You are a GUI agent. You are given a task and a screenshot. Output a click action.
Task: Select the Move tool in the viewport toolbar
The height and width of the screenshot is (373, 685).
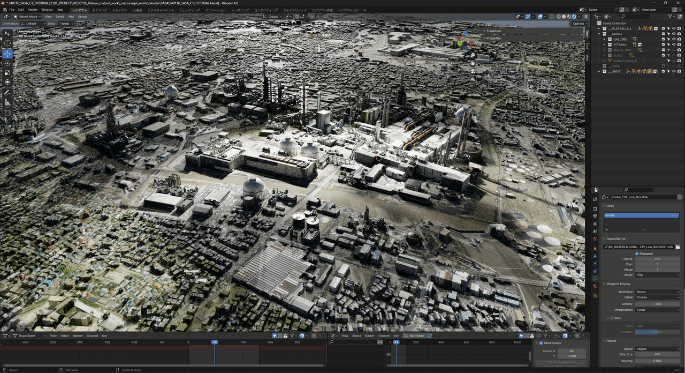tap(7, 54)
